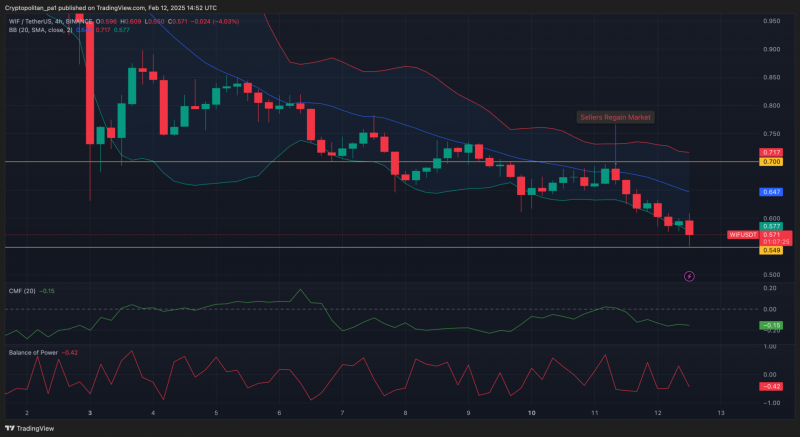Click date 6 on the time axis
The height and width of the screenshot is (437, 800).
279,413
